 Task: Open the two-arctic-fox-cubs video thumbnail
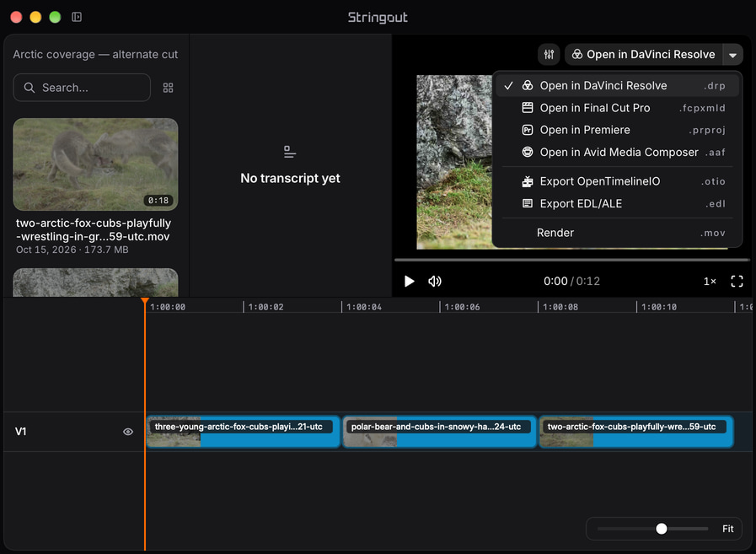pyautogui.click(x=95, y=164)
